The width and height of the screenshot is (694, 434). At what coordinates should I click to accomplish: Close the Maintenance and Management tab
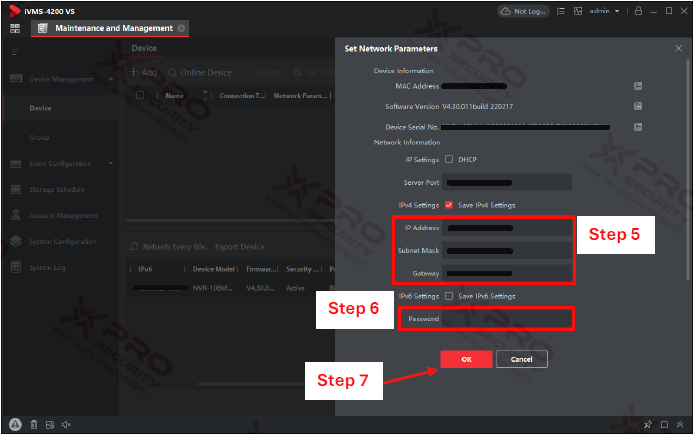pyautogui.click(x=181, y=28)
